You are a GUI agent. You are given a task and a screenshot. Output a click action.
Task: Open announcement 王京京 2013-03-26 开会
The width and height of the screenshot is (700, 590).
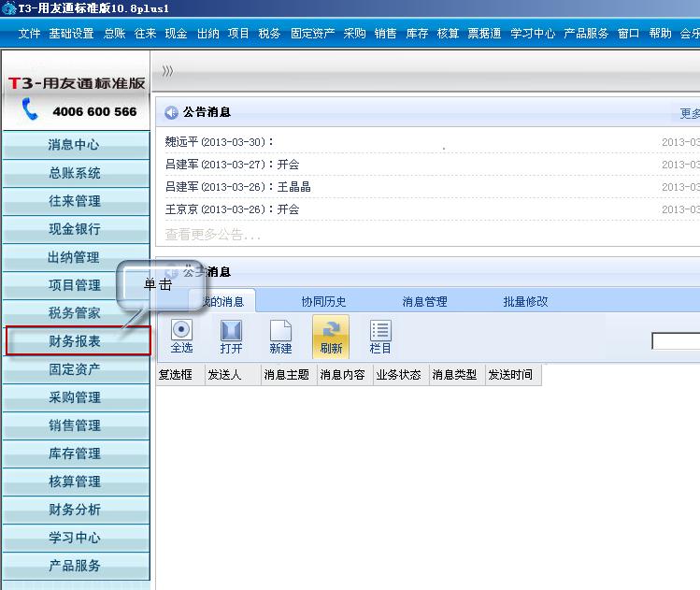click(x=232, y=209)
